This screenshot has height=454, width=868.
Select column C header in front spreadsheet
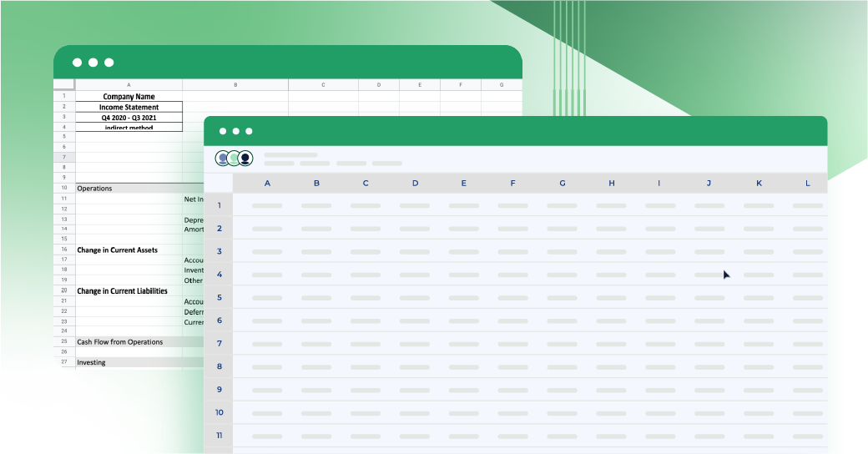366,184
